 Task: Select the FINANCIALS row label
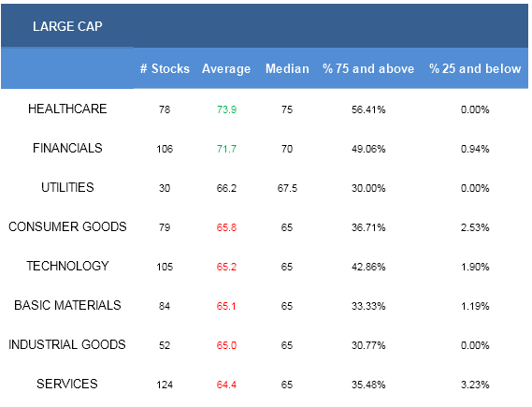[67, 149]
